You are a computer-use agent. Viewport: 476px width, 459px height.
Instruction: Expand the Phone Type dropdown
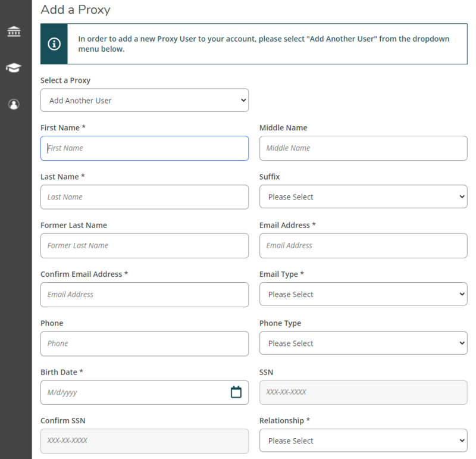click(x=363, y=343)
